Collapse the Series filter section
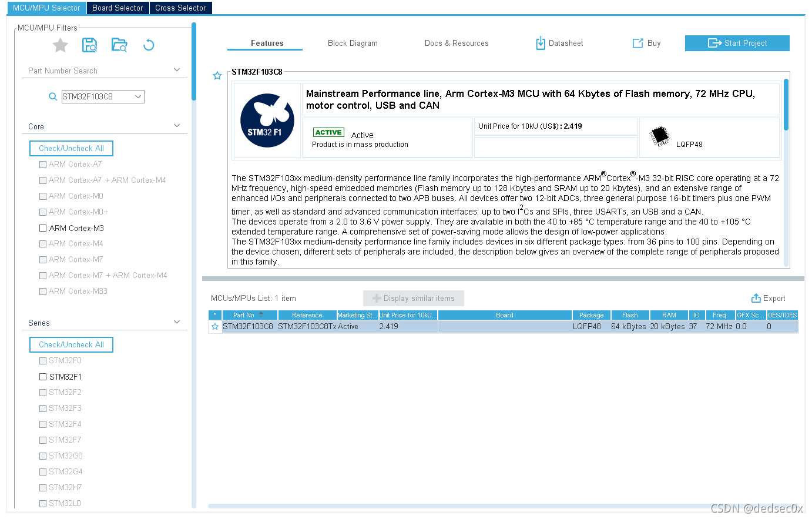The image size is (812, 519). [x=177, y=322]
